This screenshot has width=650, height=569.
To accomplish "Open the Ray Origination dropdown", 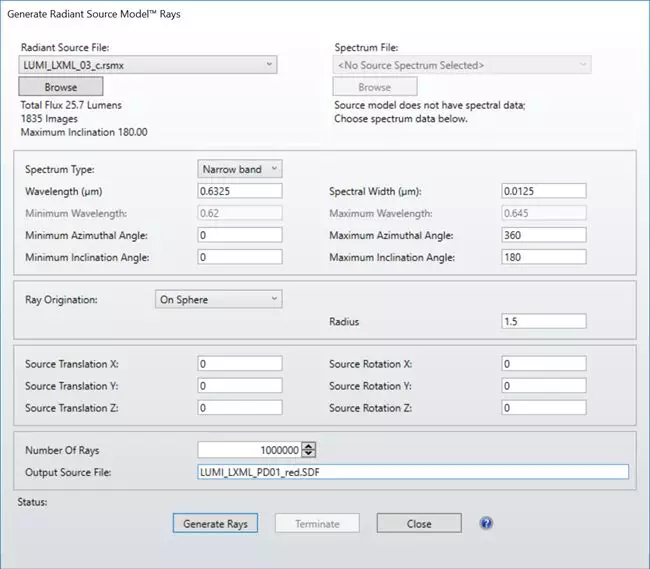I will click(x=219, y=299).
